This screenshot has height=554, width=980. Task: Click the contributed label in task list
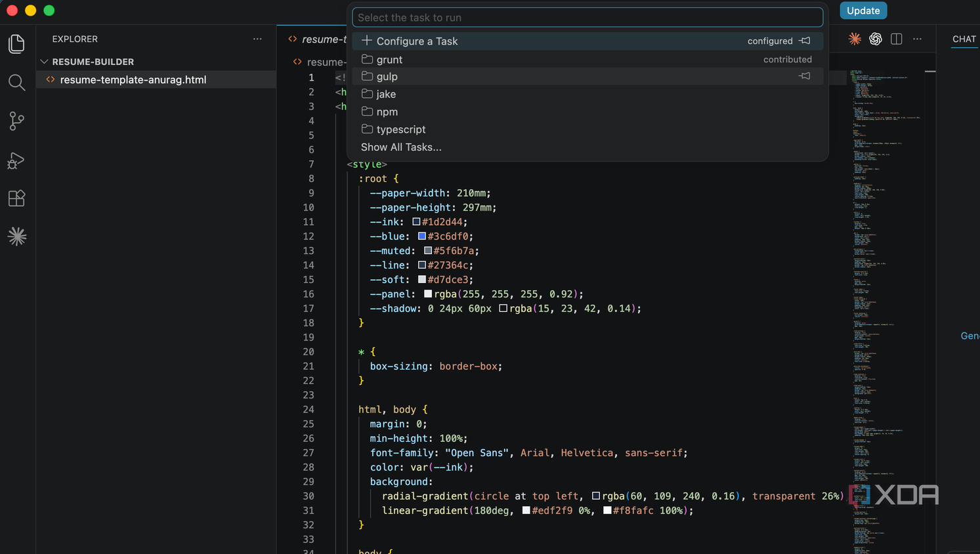coord(788,59)
